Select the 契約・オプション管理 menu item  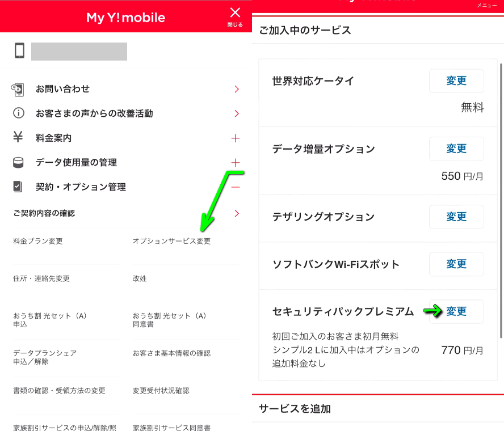(x=81, y=187)
